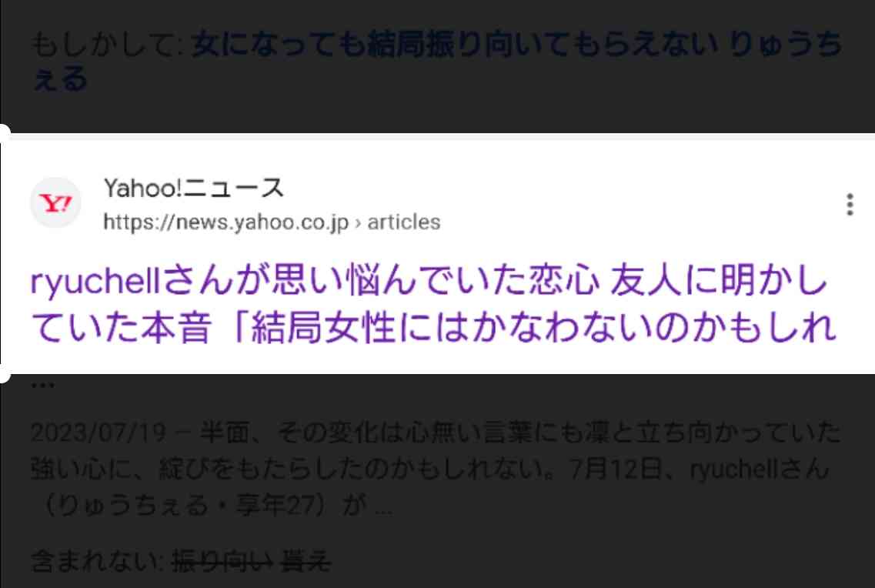Click the 2023/07/19 snippet date

(99, 433)
